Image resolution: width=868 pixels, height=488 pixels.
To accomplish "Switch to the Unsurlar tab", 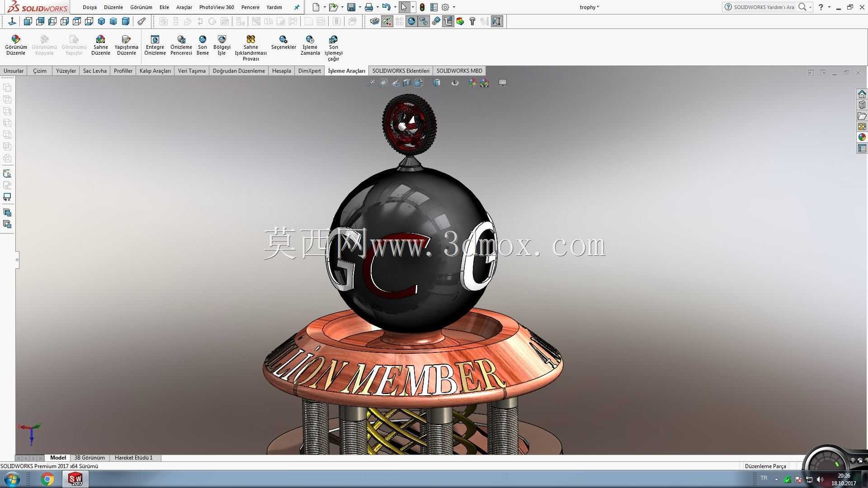I will click(14, 71).
